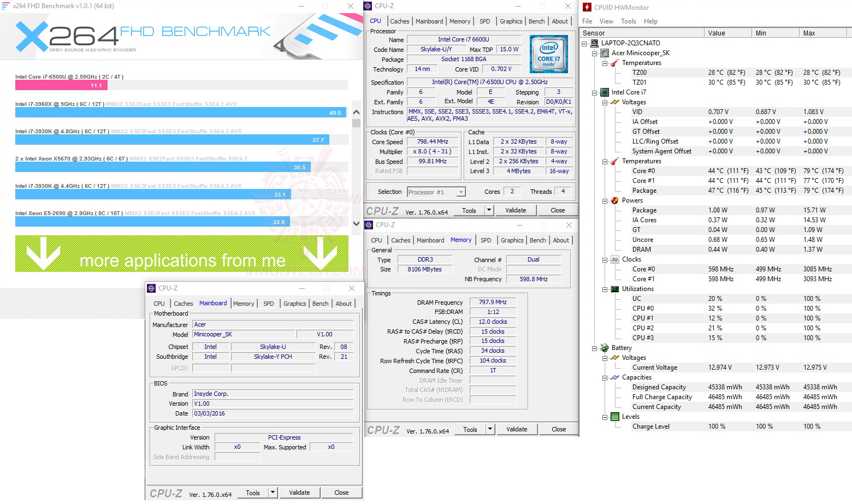
Task: Click the pink progress bar for i7-6500U
Action: 60,85
